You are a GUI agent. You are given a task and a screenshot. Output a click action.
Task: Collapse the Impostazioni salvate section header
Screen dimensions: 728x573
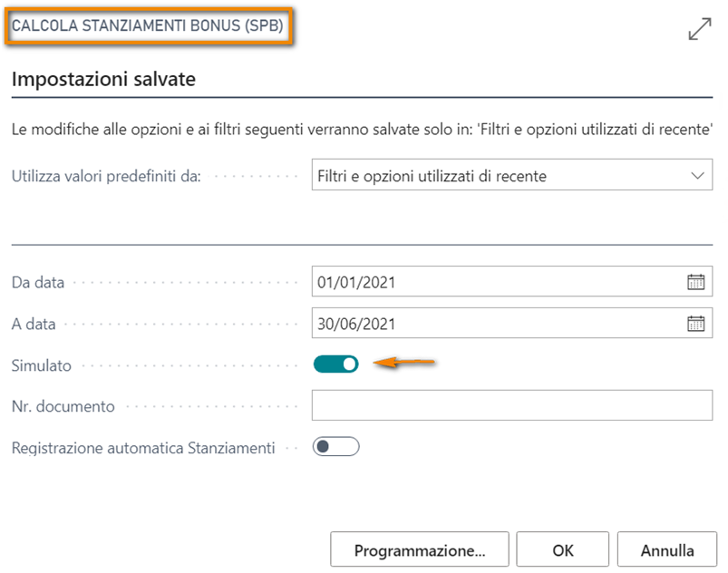[x=104, y=79]
